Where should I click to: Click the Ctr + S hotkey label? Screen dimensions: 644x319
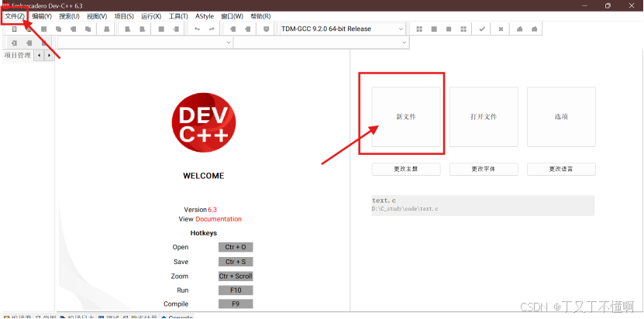tap(236, 262)
